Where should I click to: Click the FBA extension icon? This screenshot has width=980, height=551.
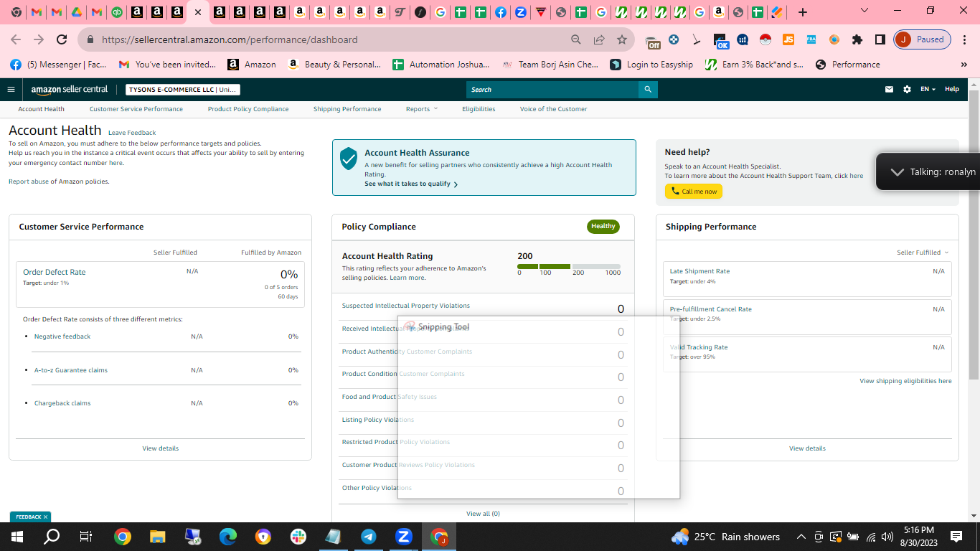[x=811, y=39]
